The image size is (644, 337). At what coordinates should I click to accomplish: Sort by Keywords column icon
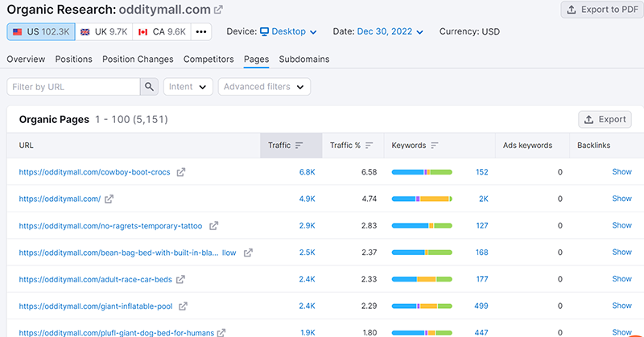click(x=435, y=146)
